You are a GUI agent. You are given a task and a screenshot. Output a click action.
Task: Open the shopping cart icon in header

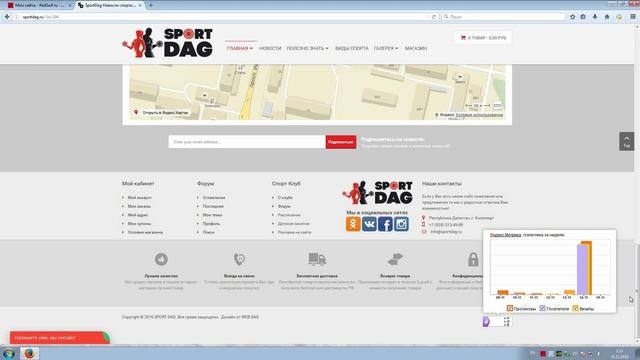point(463,38)
